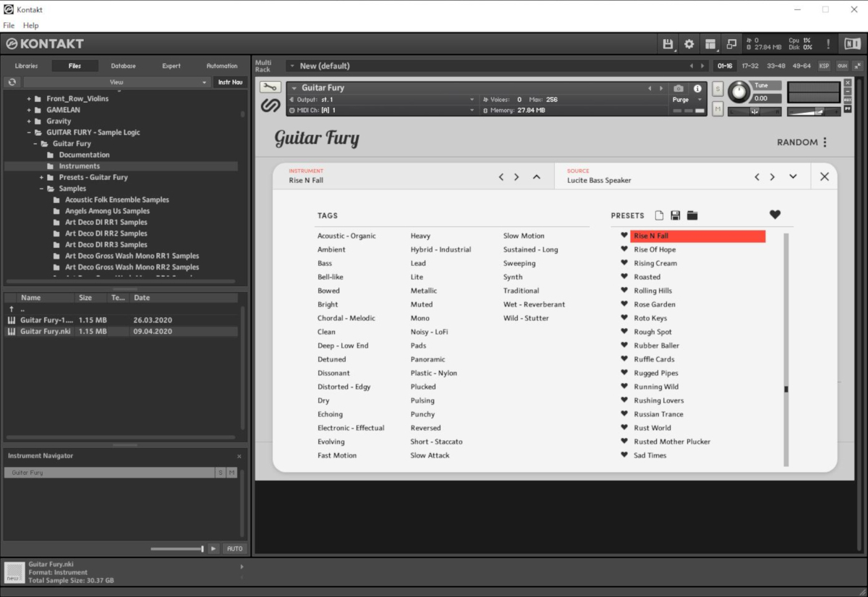Expand Presets - Guitar Fury folder
This screenshot has height=597, width=868.
tap(42, 178)
